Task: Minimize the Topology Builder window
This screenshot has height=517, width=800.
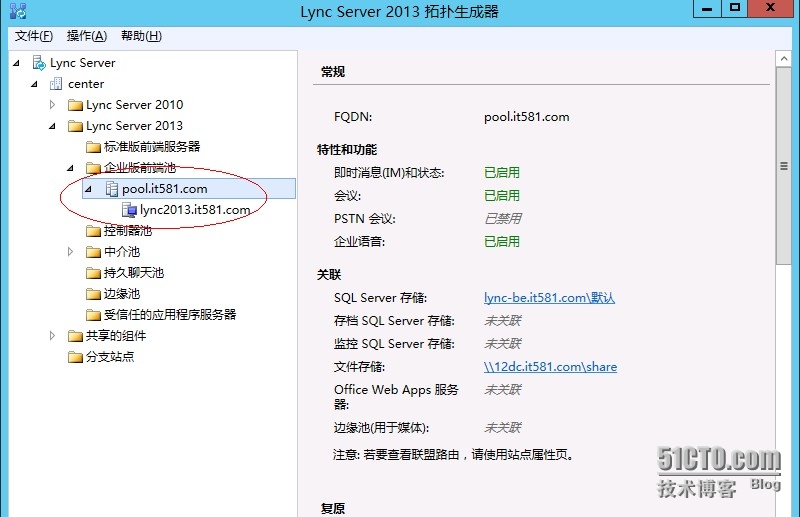Action: 707,9
